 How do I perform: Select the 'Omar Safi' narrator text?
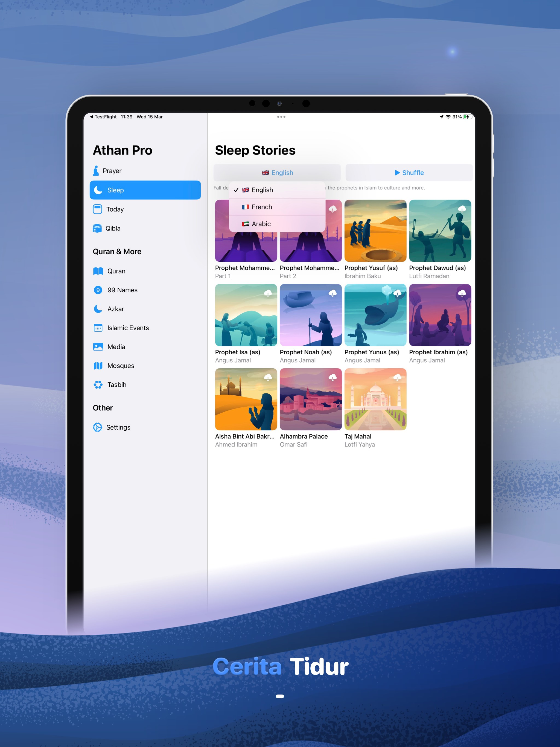(293, 445)
